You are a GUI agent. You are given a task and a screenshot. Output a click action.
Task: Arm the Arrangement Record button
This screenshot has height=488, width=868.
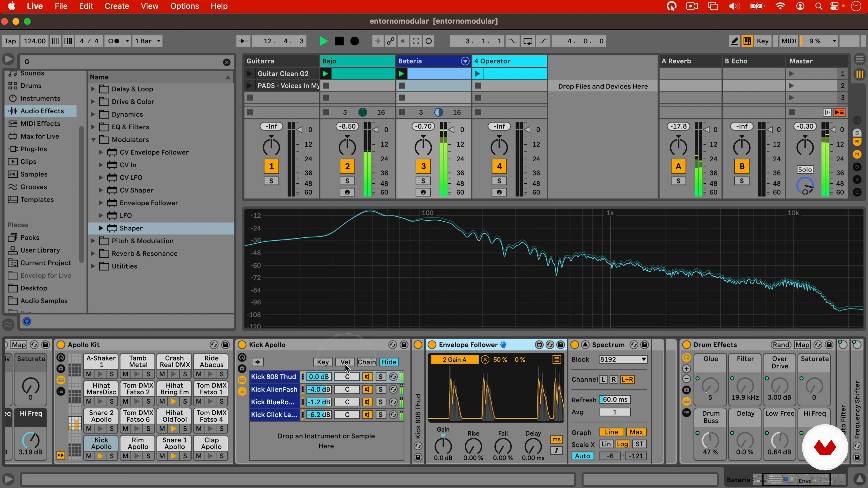(355, 41)
